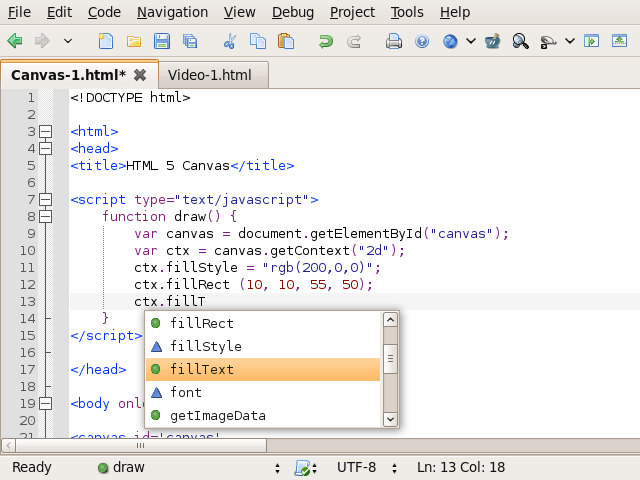Undo the last edit with the green arrow

325,41
